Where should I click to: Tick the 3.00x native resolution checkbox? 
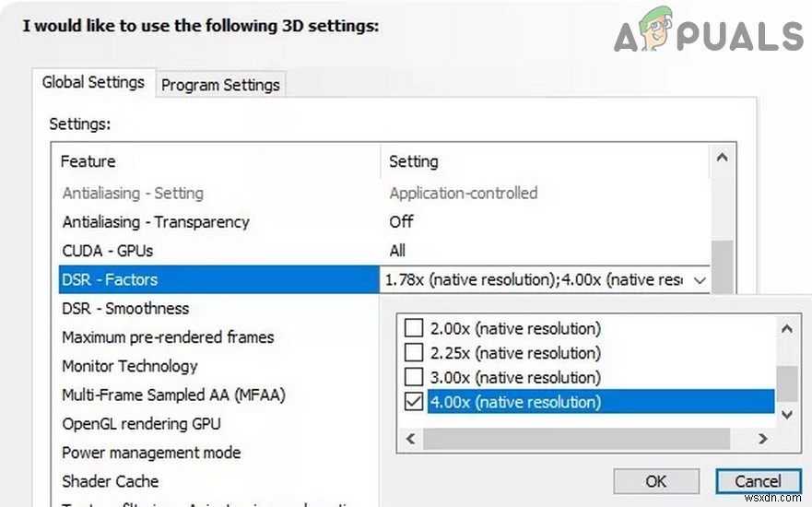(x=414, y=378)
